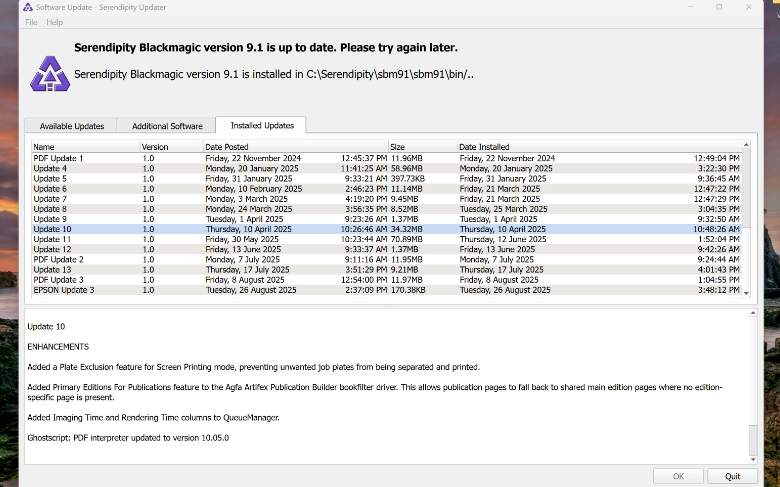
Task: Click the 170.38KB size cell
Action: [x=408, y=290]
